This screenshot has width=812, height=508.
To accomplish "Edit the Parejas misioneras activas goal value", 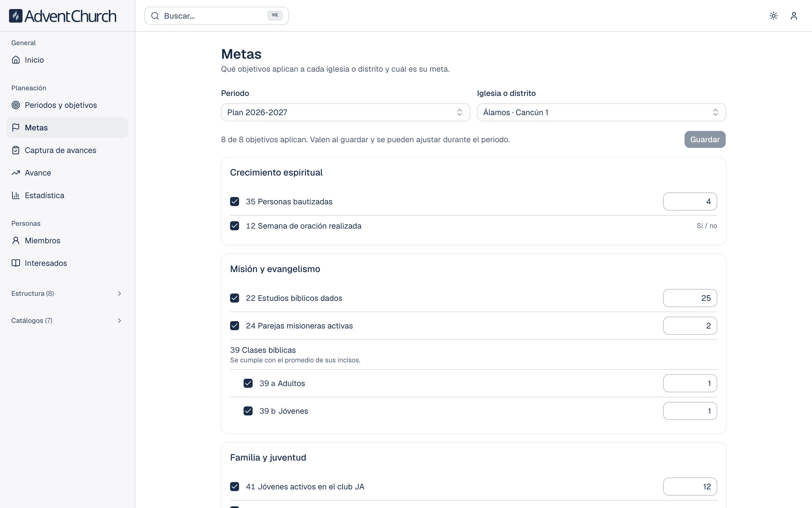I will 690,326.
